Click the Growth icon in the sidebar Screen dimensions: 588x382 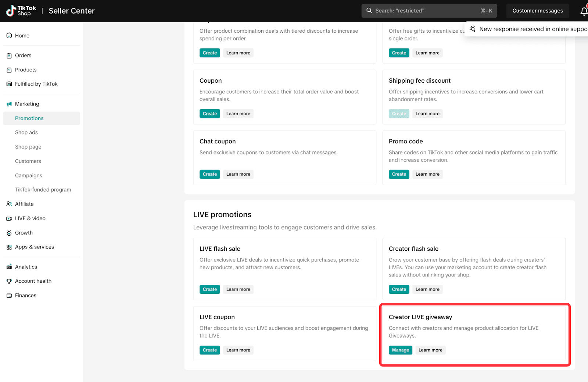9,232
